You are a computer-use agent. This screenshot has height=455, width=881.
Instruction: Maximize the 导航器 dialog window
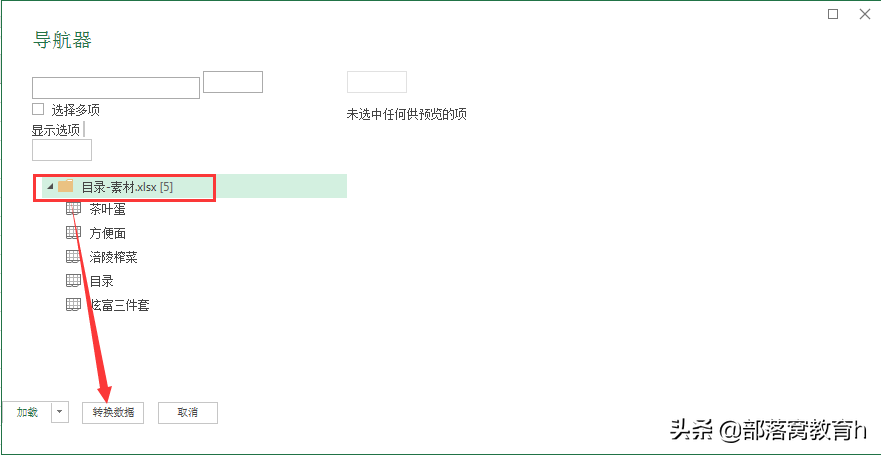(833, 15)
